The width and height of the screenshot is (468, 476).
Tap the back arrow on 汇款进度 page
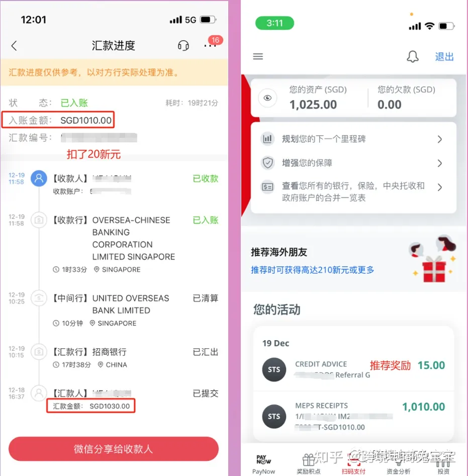[x=14, y=45]
